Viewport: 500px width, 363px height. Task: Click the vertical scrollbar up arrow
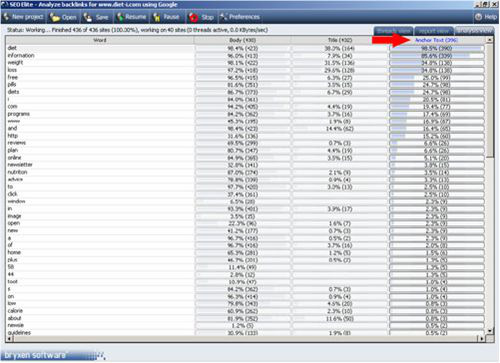click(x=489, y=40)
